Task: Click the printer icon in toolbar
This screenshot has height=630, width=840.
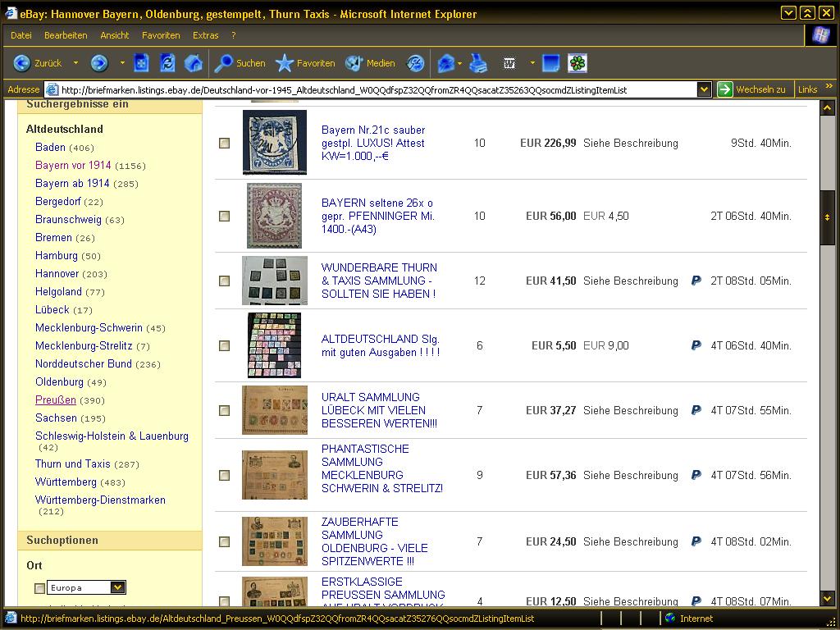Action: pyautogui.click(x=478, y=63)
